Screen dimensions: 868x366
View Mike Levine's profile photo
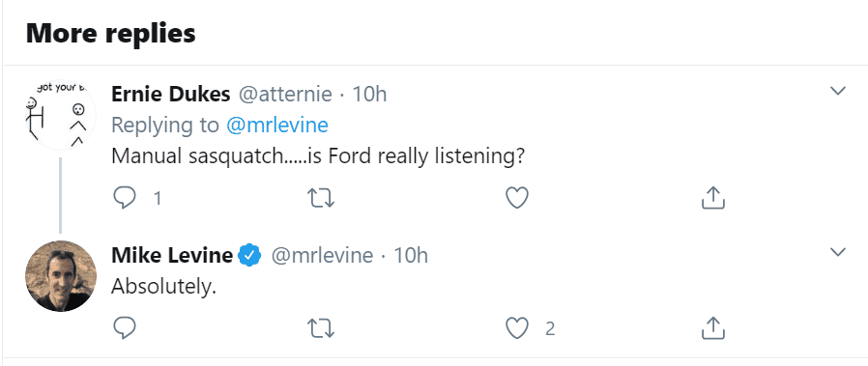(61, 276)
